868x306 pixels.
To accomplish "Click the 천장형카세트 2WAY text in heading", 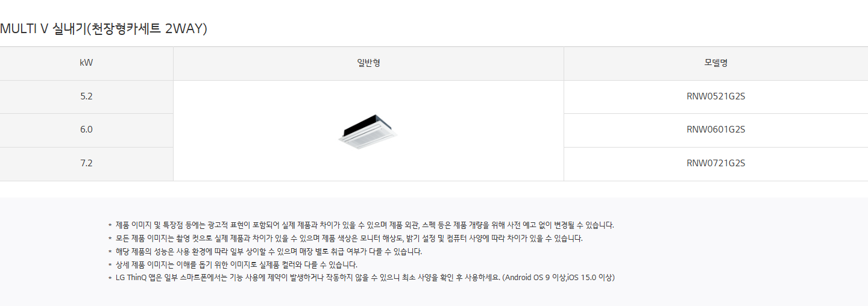I will point(146,28).
